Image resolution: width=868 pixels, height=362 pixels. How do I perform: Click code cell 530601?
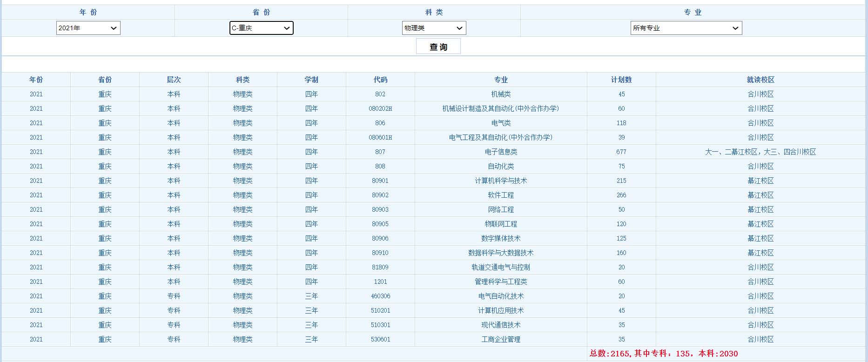pos(380,339)
